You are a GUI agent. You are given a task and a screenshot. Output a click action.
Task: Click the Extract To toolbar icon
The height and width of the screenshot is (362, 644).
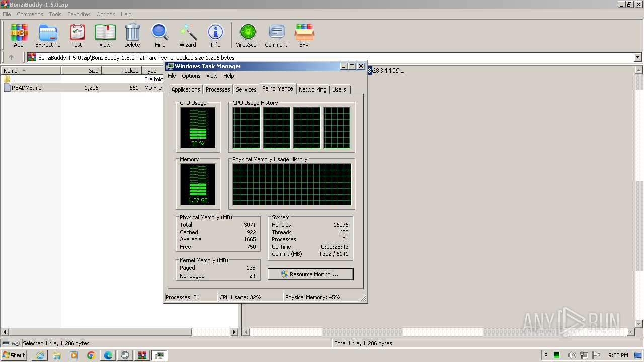(48, 35)
